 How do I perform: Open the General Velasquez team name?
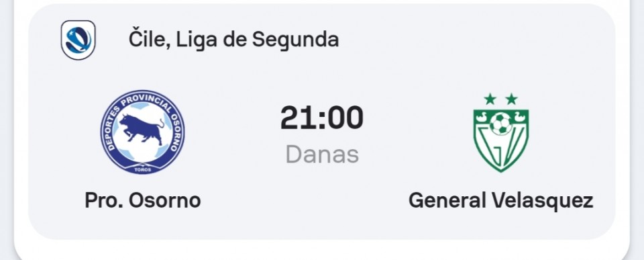click(500, 201)
